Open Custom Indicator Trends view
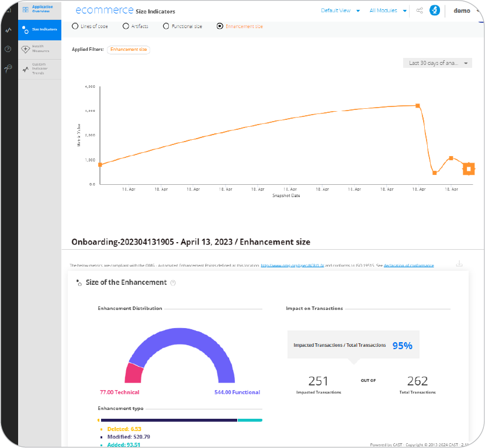 40,68
